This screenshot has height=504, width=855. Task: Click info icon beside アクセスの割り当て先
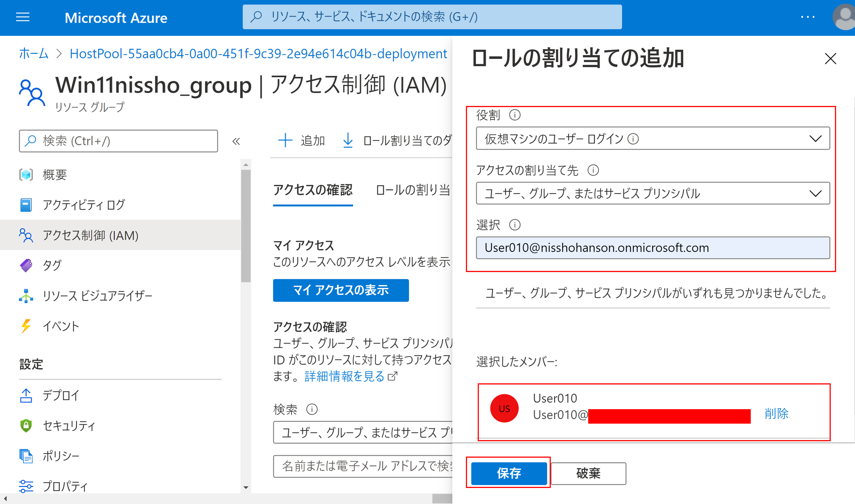(593, 170)
